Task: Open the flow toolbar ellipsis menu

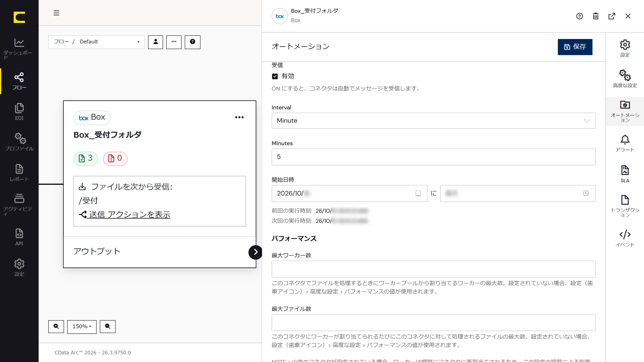Action: [174, 42]
